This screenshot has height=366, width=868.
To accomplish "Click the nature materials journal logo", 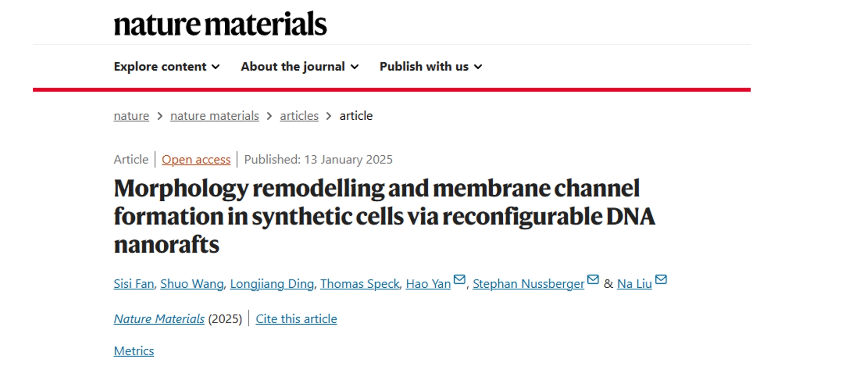I will click(x=220, y=24).
